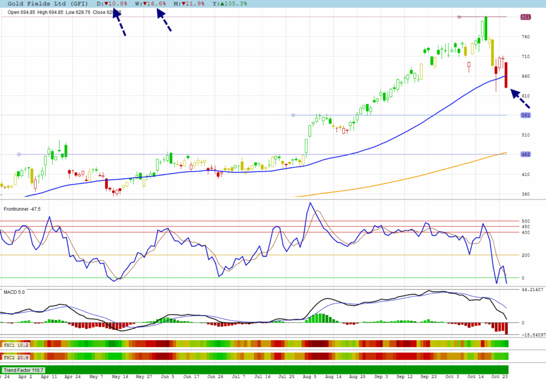Select the round handle on the 462 level line

[19, 155]
